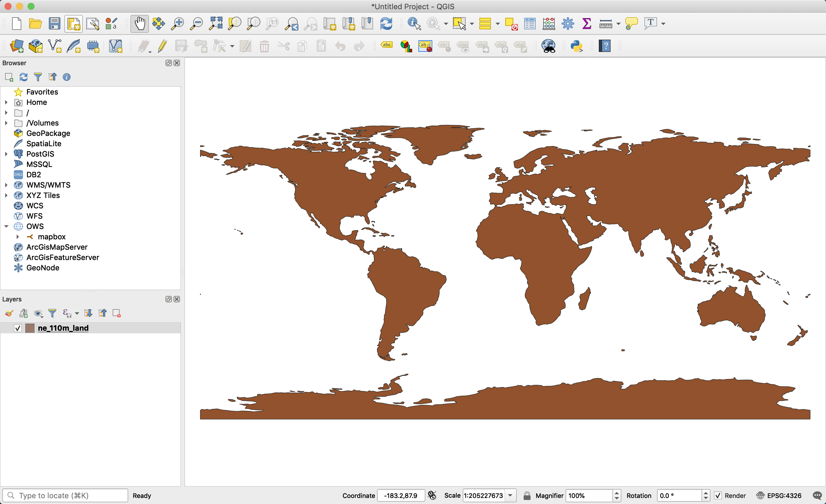Expand the WMS/WMTS node
The image size is (826, 504).
coord(6,185)
